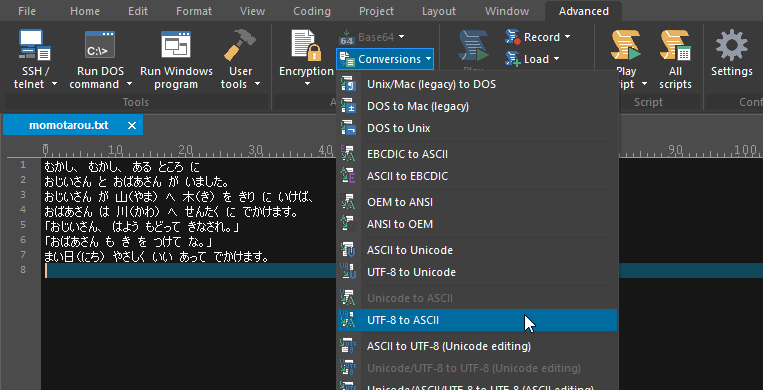Expand the Play script dropdown arrow
Image resolution: width=763 pixels, height=390 pixels.
pyautogui.click(x=645, y=84)
